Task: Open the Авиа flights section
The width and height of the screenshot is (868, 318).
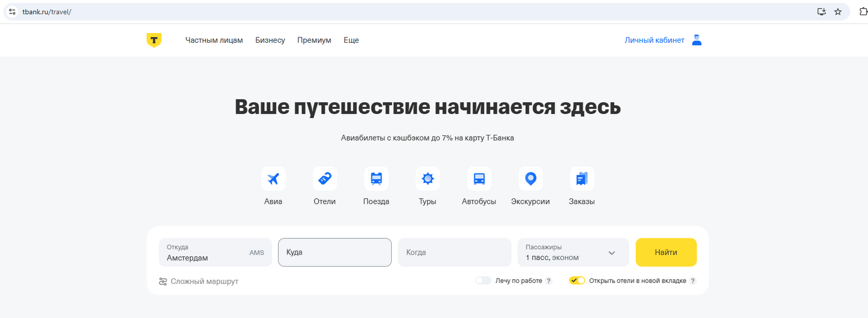Action: pyautogui.click(x=273, y=186)
